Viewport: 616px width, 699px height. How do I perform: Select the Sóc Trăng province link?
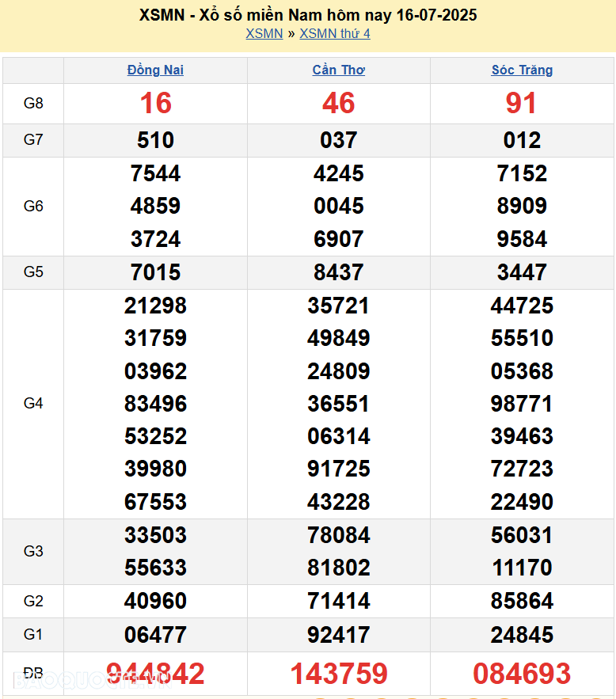(522, 70)
